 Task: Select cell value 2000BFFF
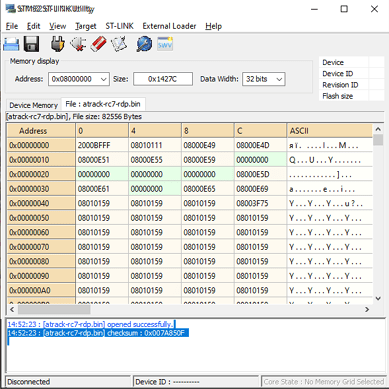pyautogui.click(x=102, y=145)
